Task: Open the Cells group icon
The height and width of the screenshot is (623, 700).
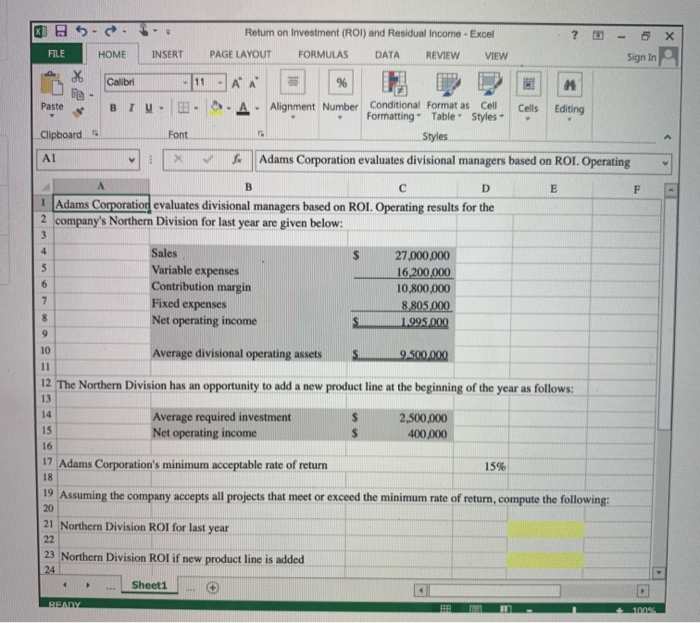Action: point(528,84)
